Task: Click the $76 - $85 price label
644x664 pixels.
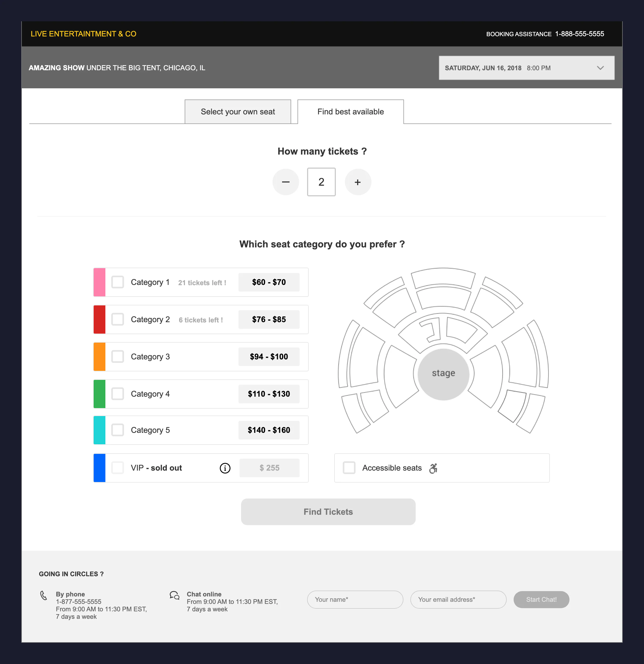Action: [269, 319]
